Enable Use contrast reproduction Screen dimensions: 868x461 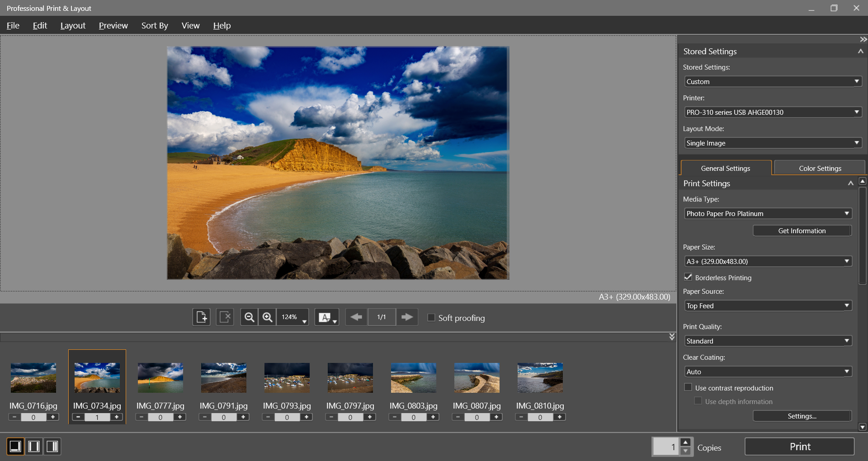[688, 387]
